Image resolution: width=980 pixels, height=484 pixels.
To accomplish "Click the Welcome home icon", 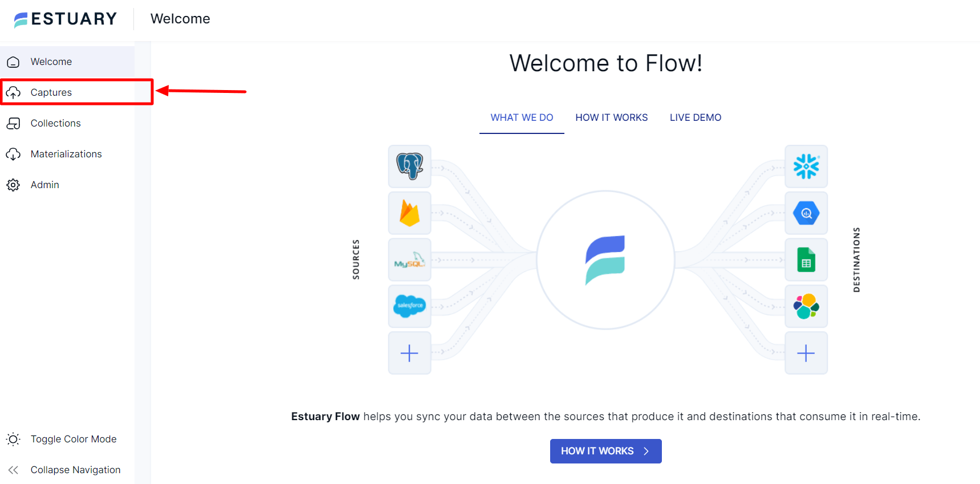I will click(13, 62).
